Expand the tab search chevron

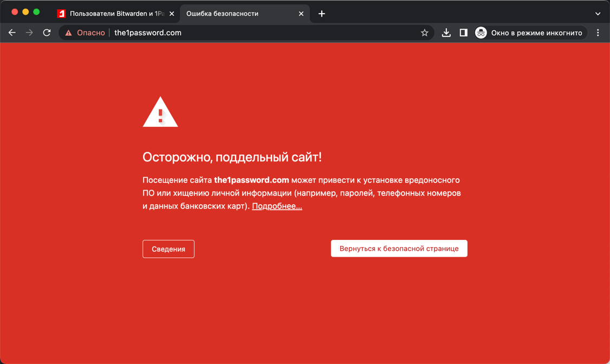pyautogui.click(x=598, y=14)
